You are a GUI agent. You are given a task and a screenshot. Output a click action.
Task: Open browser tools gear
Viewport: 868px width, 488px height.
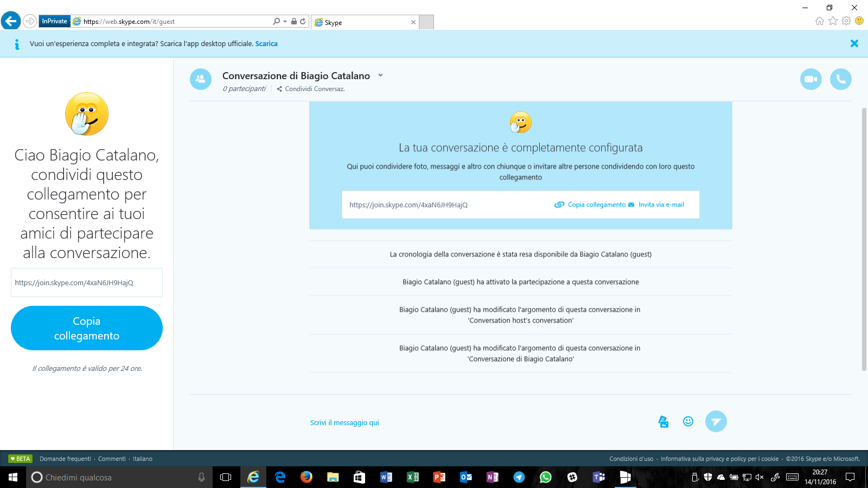[x=846, y=21]
